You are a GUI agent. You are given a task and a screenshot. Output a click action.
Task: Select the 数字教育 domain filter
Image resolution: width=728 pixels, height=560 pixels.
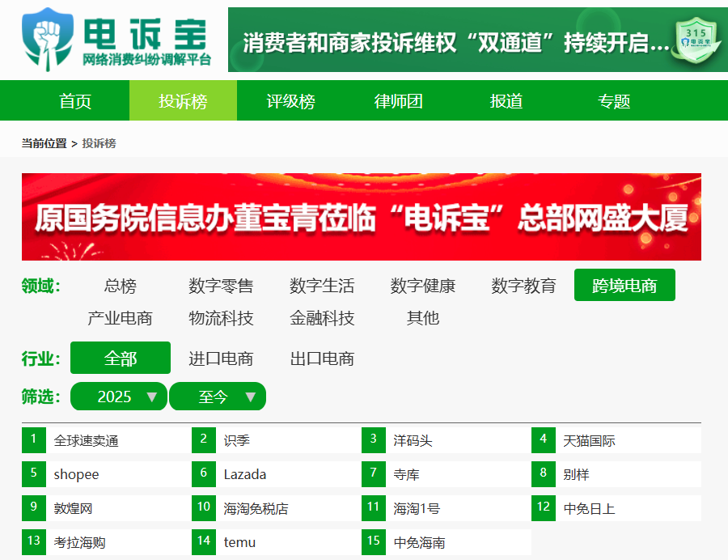(x=523, y=286)
